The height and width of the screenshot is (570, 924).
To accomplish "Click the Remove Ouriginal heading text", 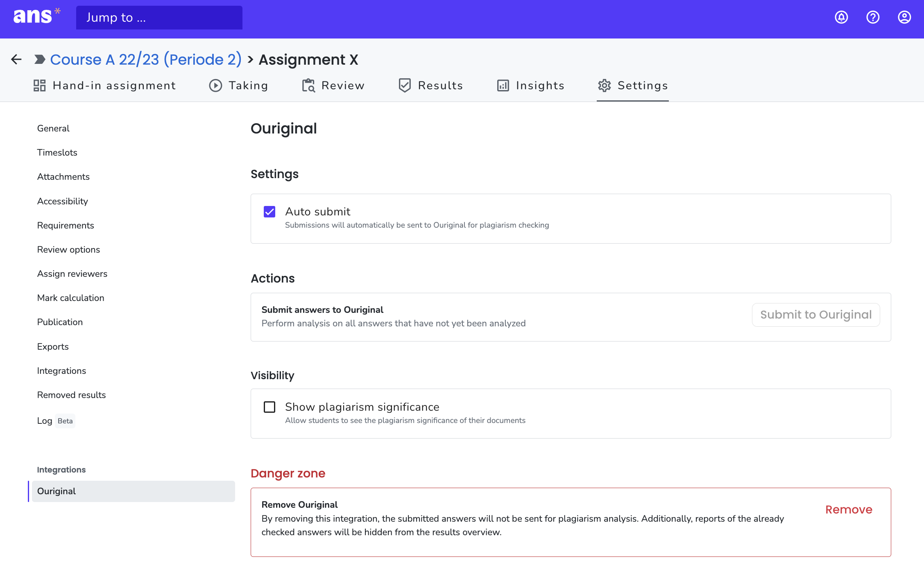I will [299, 504].
